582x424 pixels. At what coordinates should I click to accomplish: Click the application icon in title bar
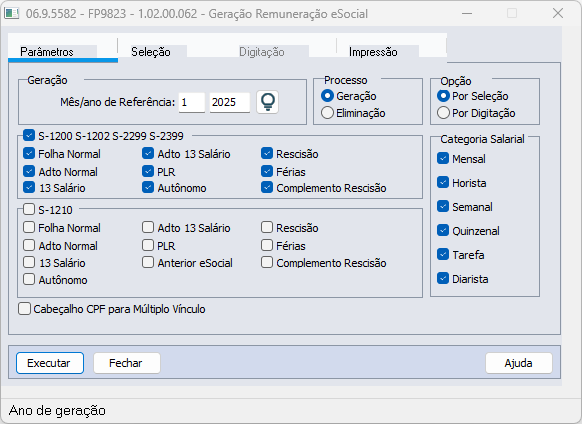click(12, 14)
